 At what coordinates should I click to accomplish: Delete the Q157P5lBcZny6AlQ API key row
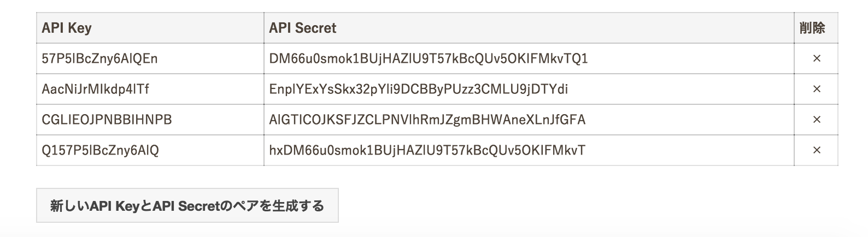click(816, 150)
